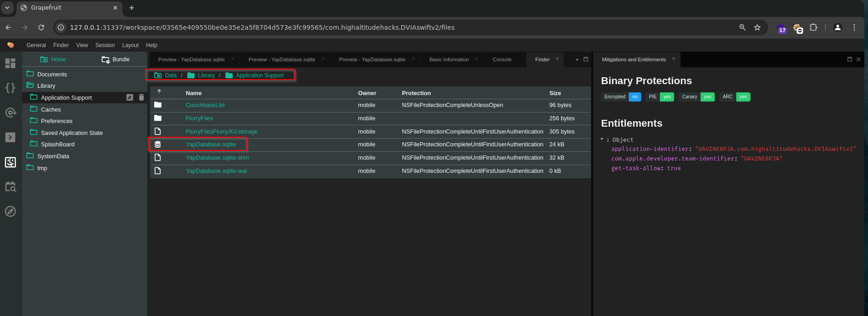Open the dashboard panel in the activity bar
The image size is (868, 316).
point(10,63)
